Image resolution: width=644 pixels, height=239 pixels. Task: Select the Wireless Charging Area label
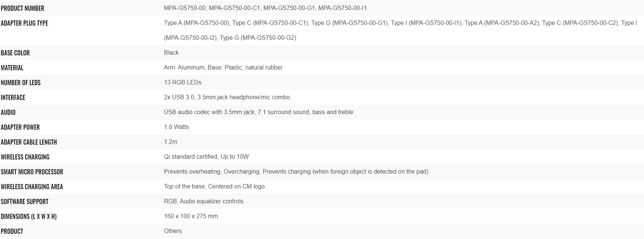coord(32,187)
